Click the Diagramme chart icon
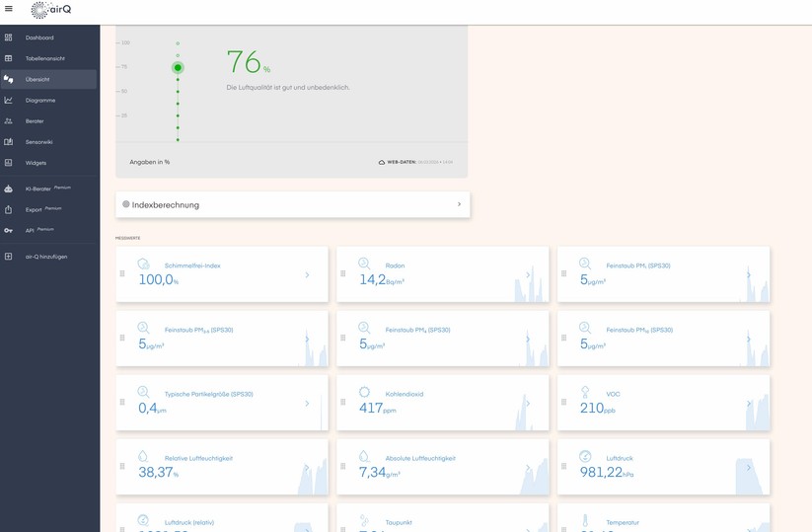This screenshot has height=532, width=812. pos(9,100)
